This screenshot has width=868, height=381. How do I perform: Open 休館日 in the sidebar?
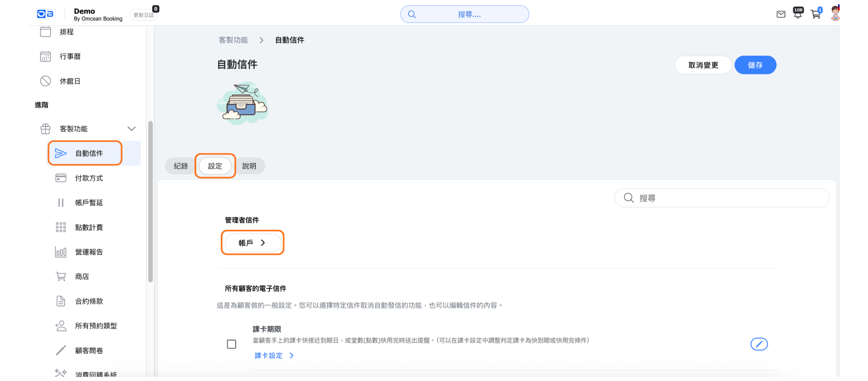click(70, 81)
